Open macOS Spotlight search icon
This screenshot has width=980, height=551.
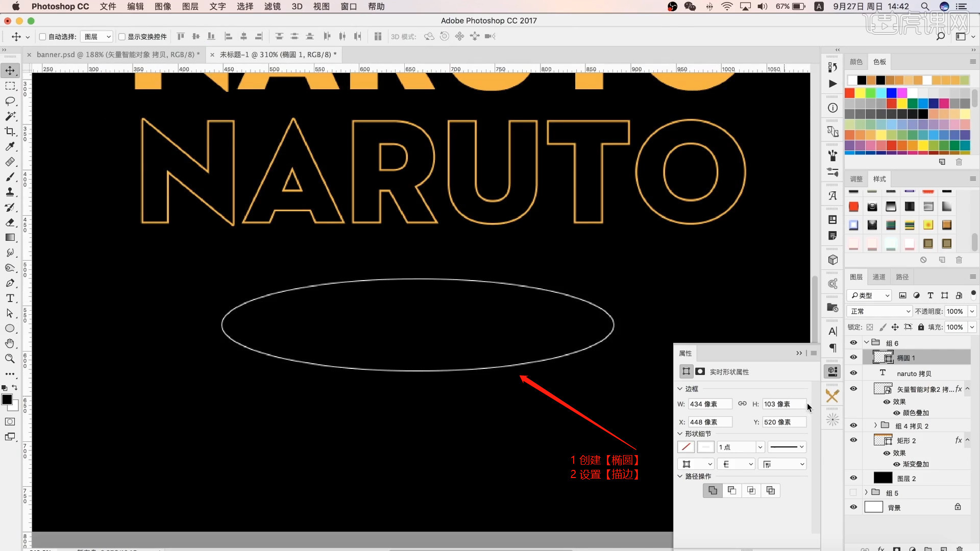[925, 7]
